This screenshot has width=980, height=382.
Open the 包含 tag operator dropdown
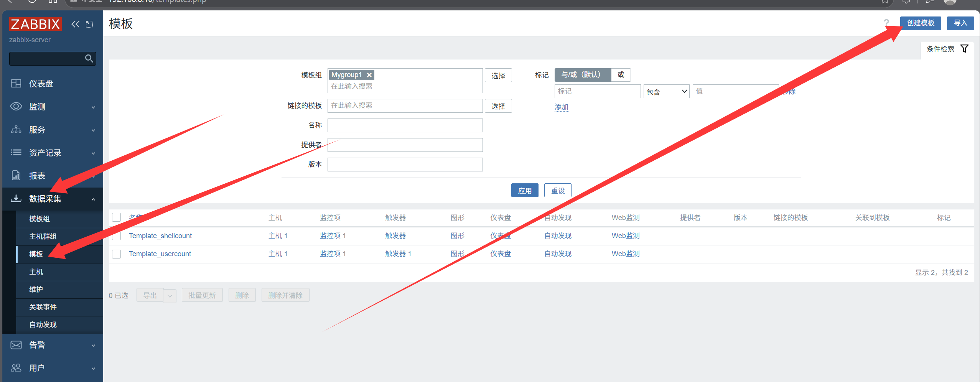click(x=666, y=91)
